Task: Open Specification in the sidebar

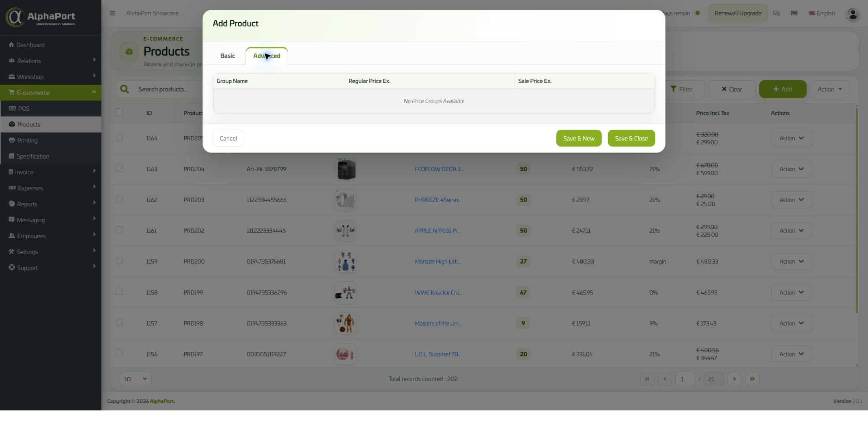Action: point(51,156)
